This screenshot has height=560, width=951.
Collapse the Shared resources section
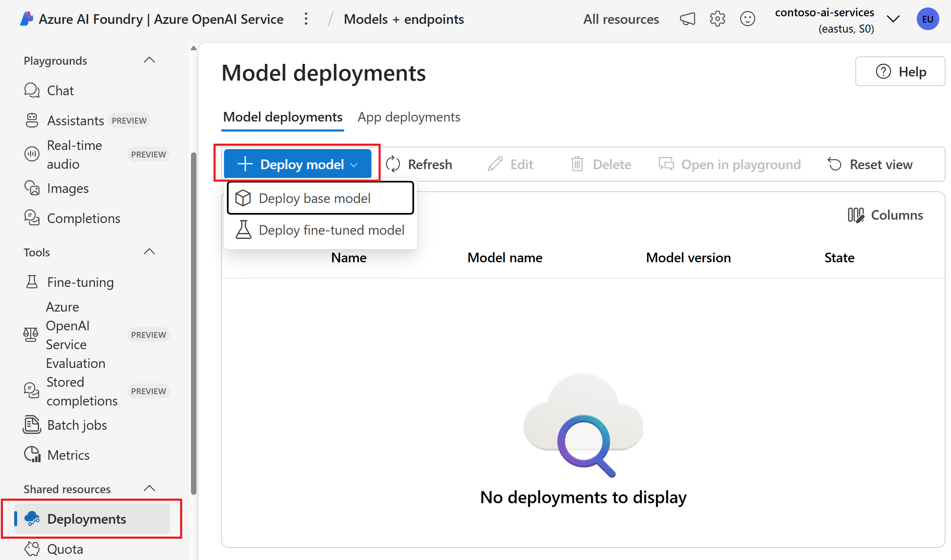[x=149, y=489]
